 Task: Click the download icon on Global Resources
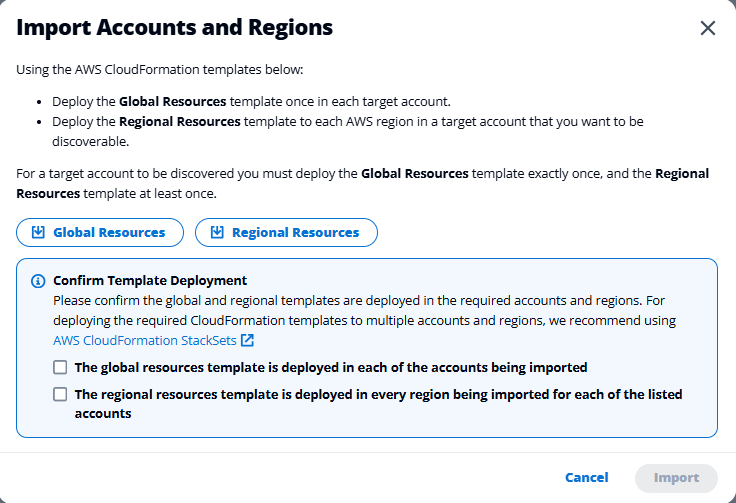38,232
